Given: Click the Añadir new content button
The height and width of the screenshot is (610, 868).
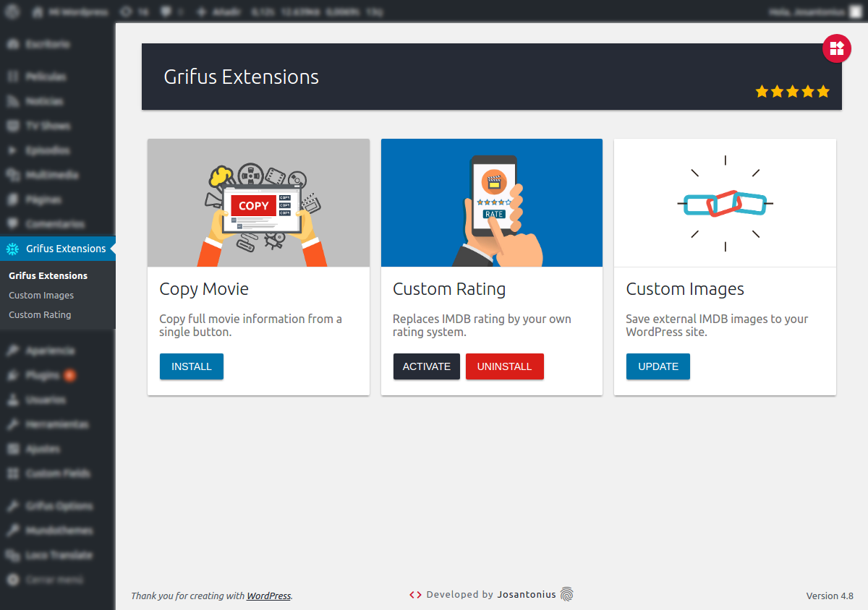Looking at the screenshot, I should (220, 12).
